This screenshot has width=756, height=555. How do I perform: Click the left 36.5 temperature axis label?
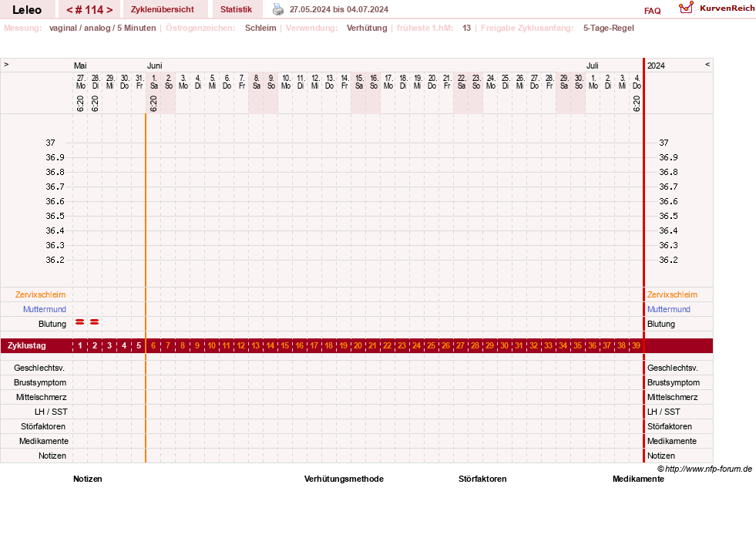pos(55,216)
